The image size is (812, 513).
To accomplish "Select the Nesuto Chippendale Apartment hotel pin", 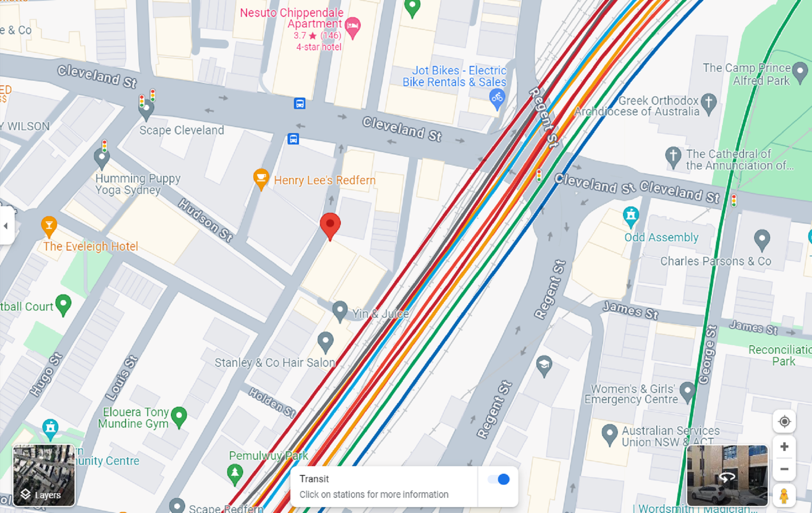I will [x=352, y=28].
